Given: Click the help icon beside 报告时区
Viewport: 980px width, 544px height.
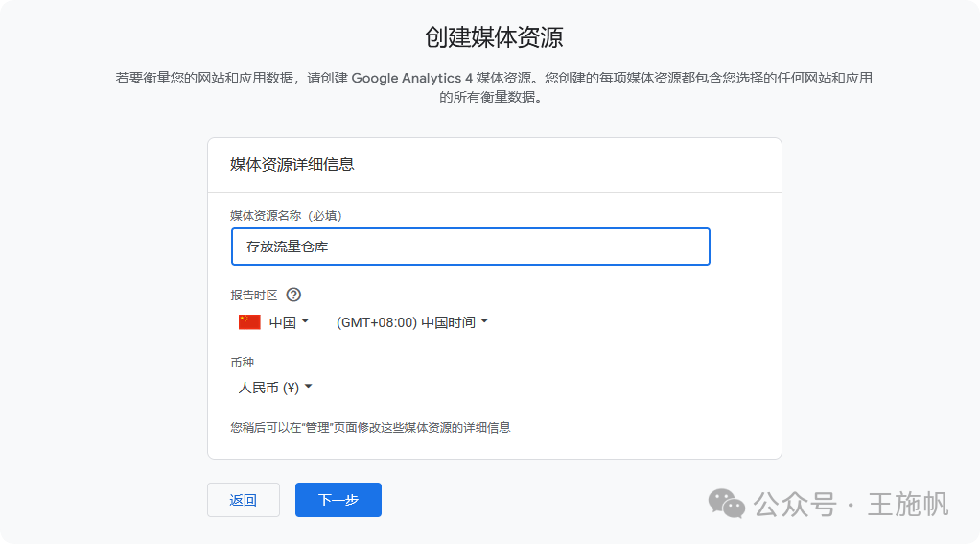Looking at the screenshot, I should 293,295.
